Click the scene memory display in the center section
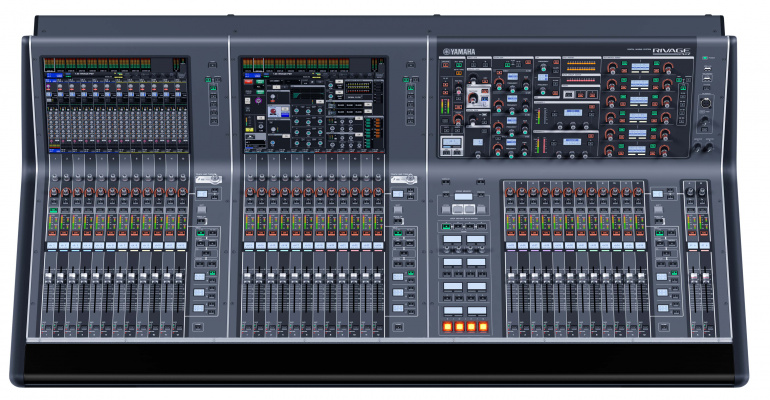This screenshot has width=770, height=400. [463, 197]
